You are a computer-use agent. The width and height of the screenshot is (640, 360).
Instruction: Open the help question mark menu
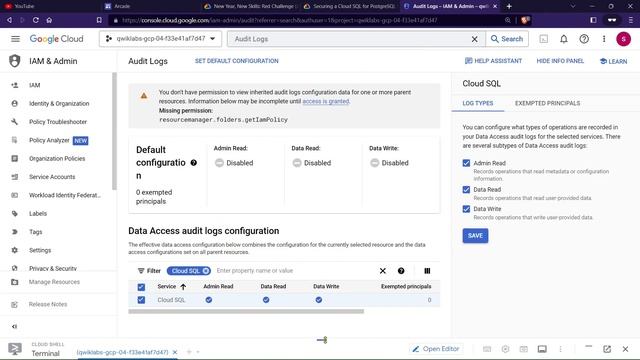[584, 39]
